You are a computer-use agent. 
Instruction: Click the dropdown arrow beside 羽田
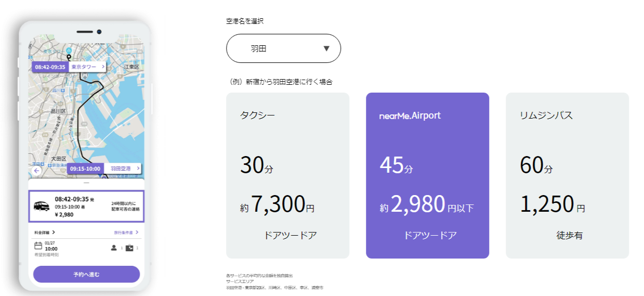click(326, 48)
